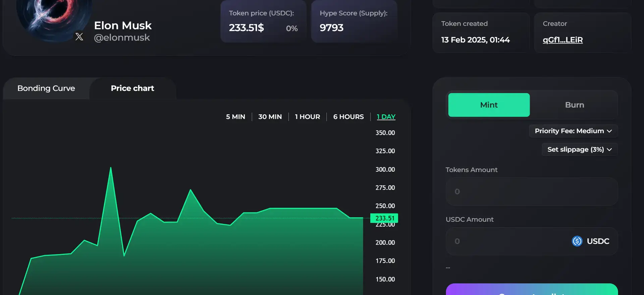
Task: Open the Bonding Curve tab
Action: pos(46,88)
